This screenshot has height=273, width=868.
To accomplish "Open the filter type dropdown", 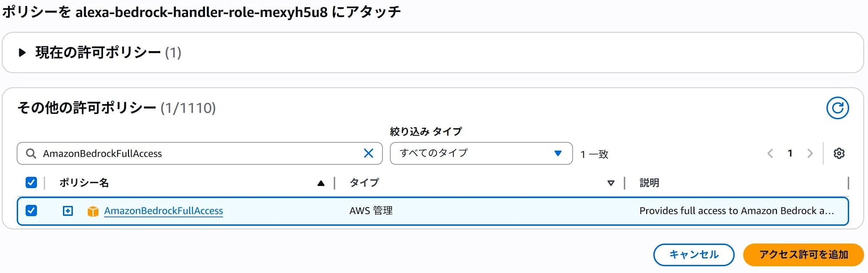I will click(481, 153).
